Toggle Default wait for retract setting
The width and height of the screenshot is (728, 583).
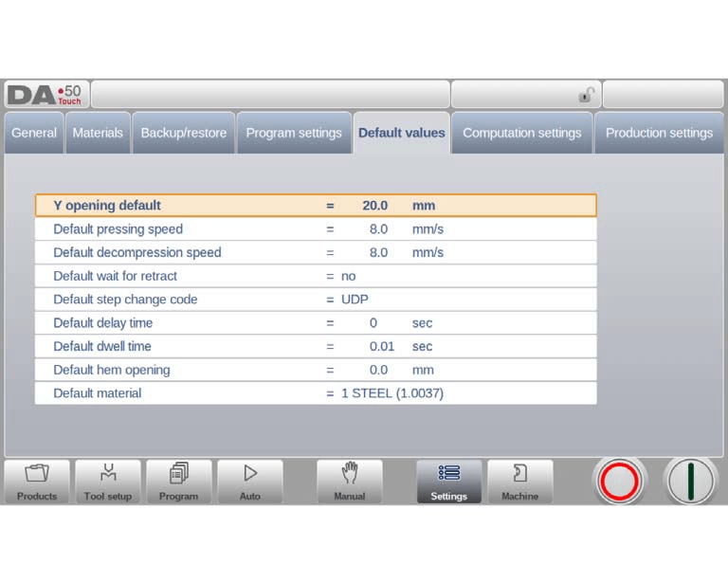click(x=348, y=276)
